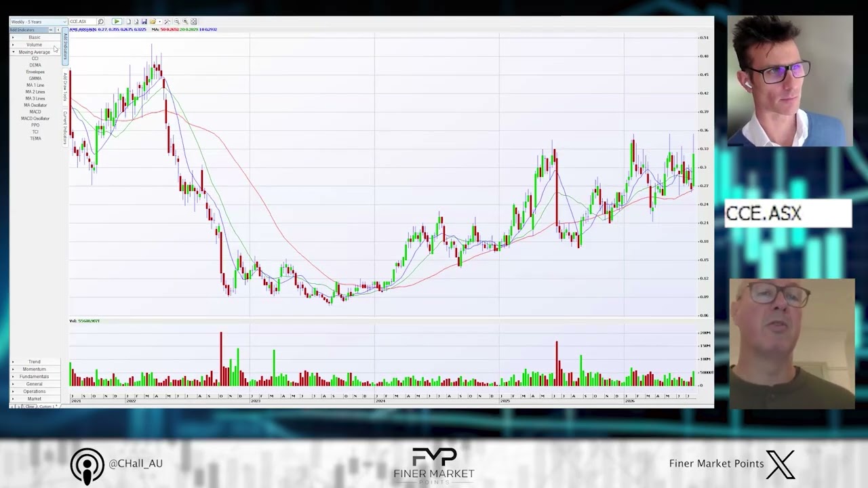Image resolution: width=868 pixels, height=488 pixels.
Task: Select the MA 3 Lines indicator
Action: click(35, 98)
